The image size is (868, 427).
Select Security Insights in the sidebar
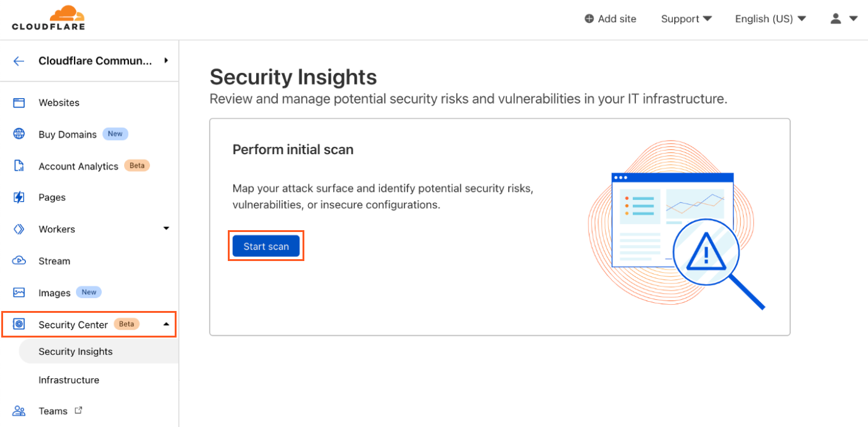[75, 351]
